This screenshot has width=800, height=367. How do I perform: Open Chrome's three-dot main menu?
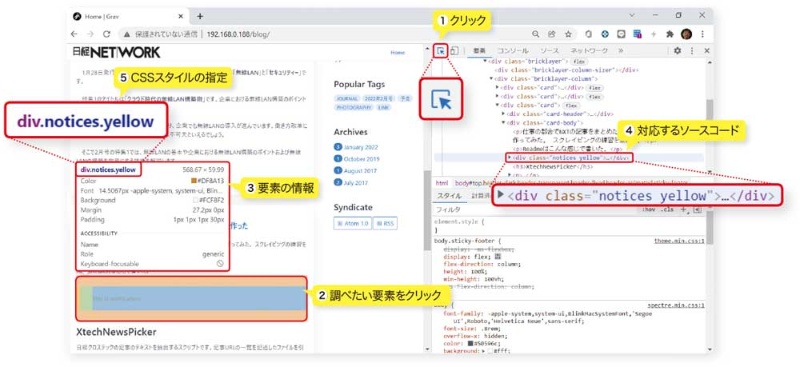click(x=703, y=34)
